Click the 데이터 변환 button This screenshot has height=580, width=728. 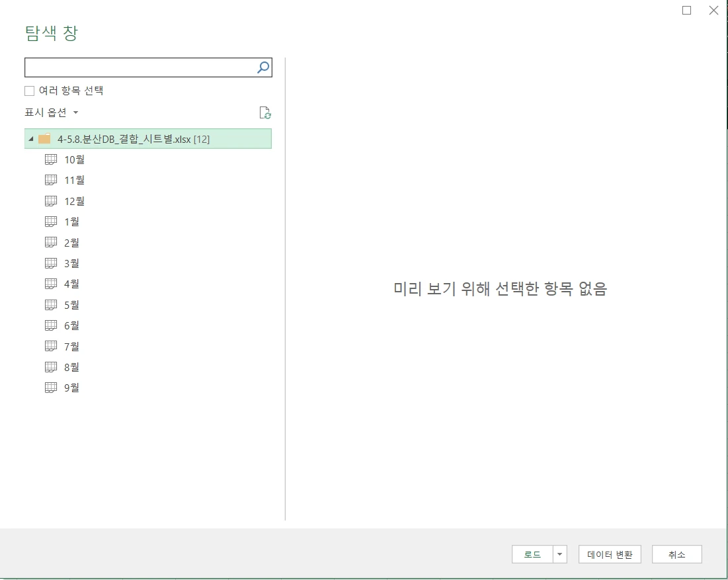coord(610,555)
